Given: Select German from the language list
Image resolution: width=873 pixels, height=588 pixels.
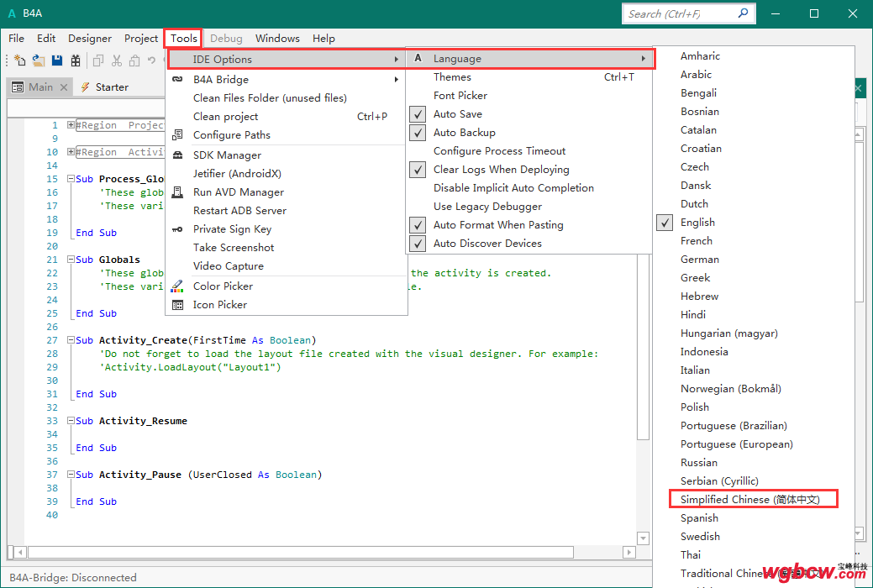Looking at the screenshot, I should (x=699, y=259).
